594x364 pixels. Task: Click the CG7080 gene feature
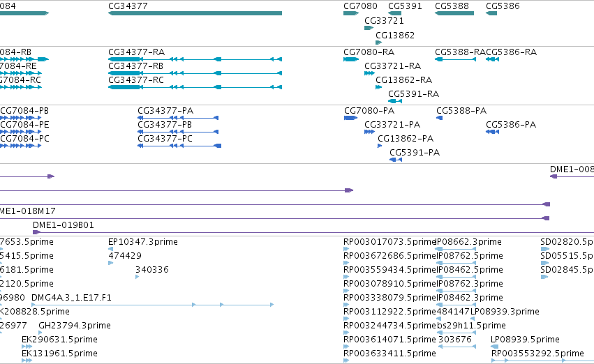(x=351, y=13)
